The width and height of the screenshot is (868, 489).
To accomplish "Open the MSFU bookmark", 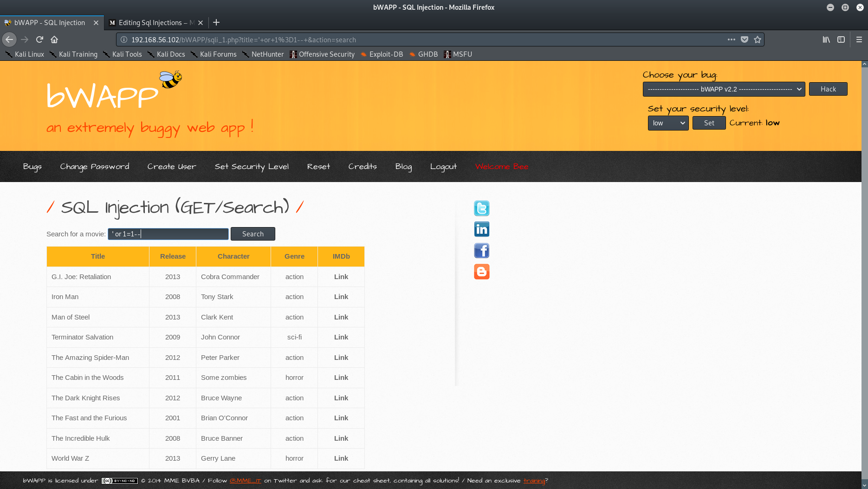I will tap(458, 54).
